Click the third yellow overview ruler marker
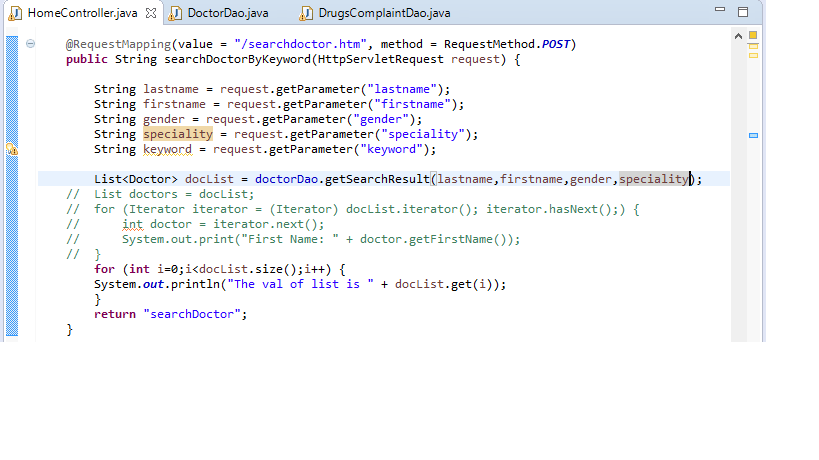This screenshot has width=819, height=460. tap(753, 55)
